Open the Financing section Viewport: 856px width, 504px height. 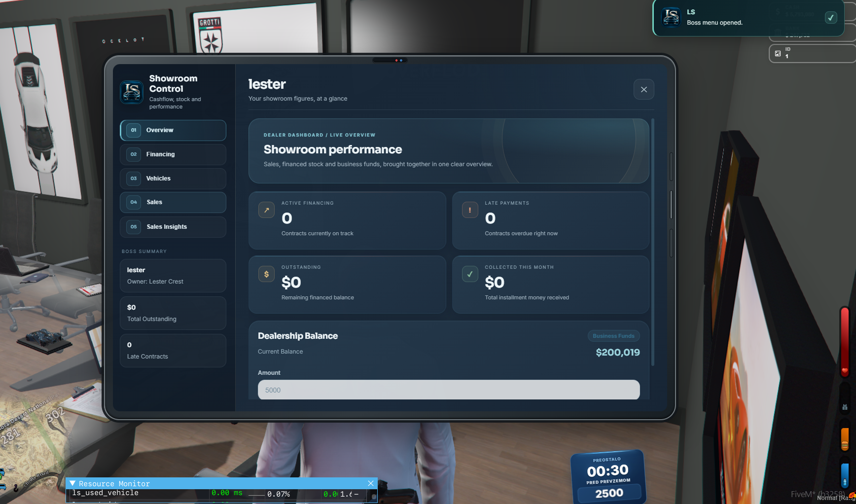(x=173, y=154)
